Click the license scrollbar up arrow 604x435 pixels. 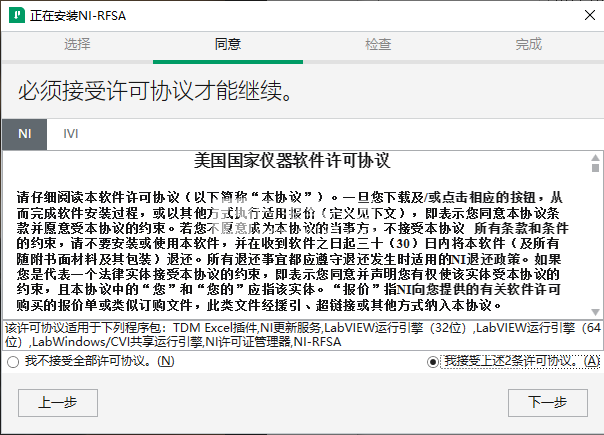595,158
